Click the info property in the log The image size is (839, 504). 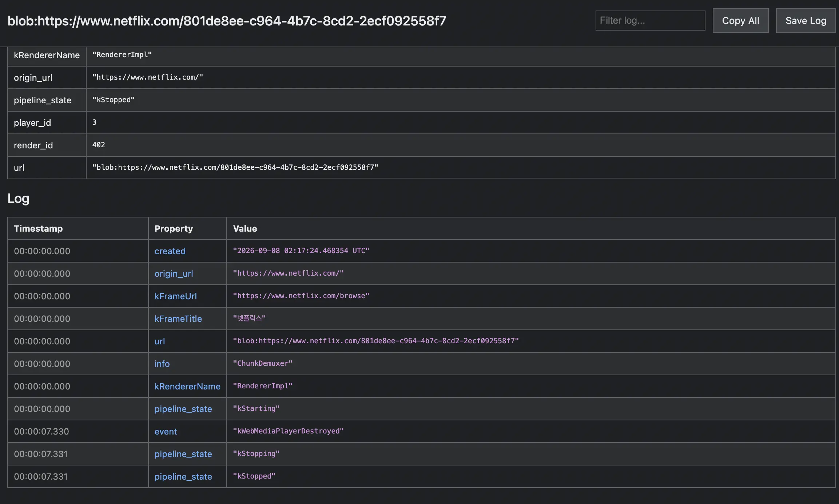[162, 364]
